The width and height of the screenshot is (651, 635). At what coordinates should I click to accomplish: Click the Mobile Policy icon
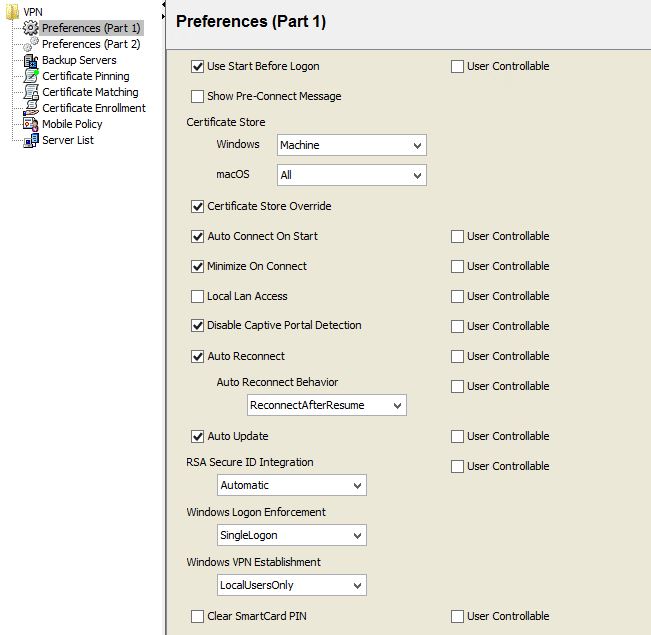pyautogui.click(x=31, y=124)
